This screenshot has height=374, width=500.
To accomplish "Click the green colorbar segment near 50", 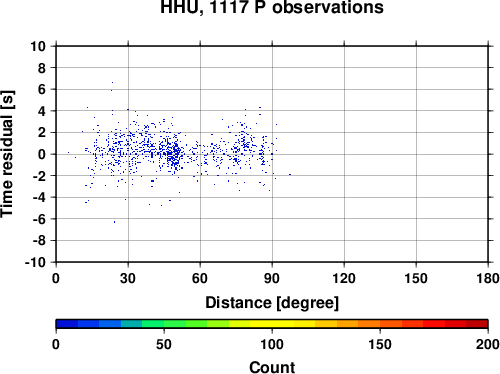I will tap(175, 324).
